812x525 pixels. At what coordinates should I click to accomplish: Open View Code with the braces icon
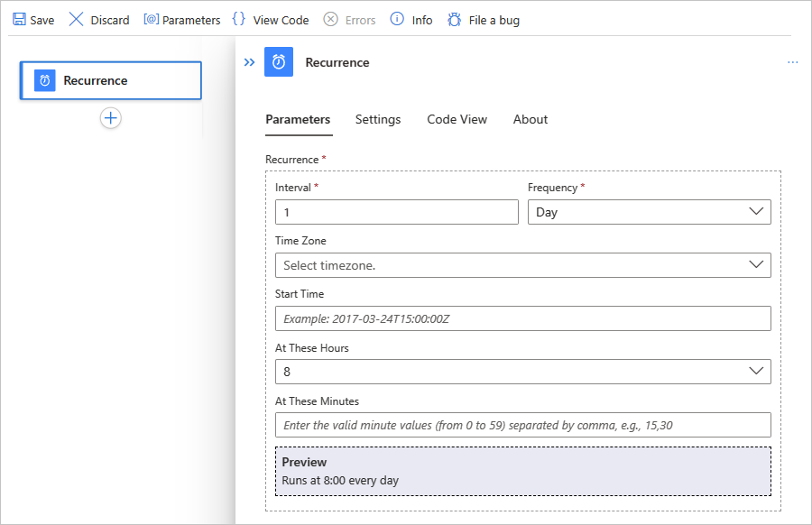[239, 20]
